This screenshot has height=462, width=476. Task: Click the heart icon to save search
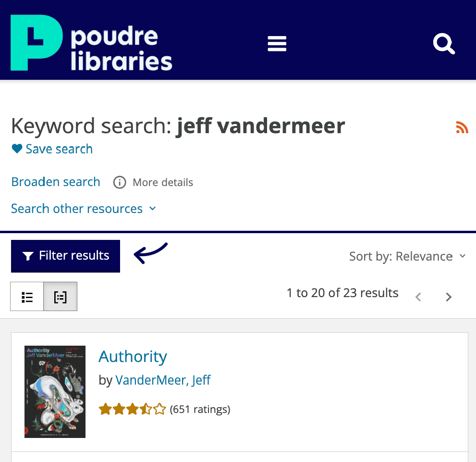17,149
